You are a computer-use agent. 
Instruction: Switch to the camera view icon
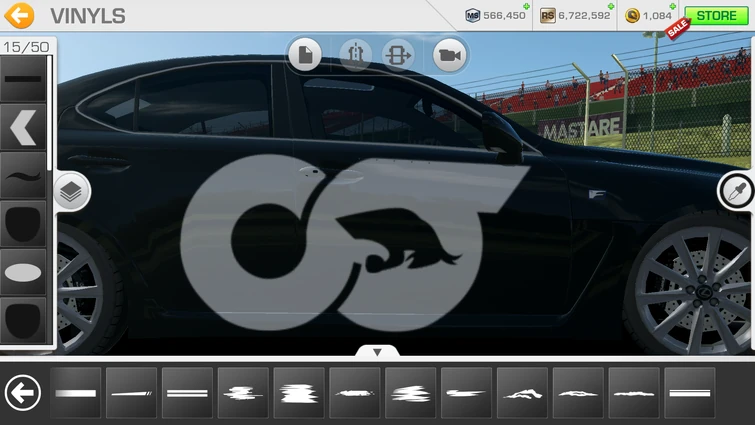pos(449,55)
